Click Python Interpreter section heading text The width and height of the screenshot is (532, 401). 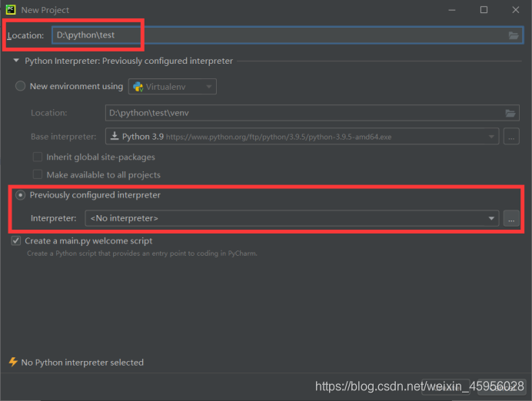point(128,61)
